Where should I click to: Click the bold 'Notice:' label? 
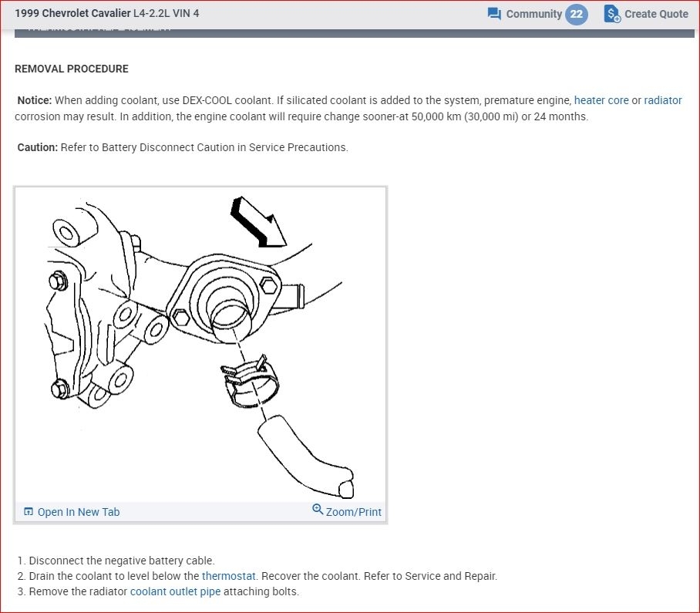pyautogui.click(x=35, y=100)
